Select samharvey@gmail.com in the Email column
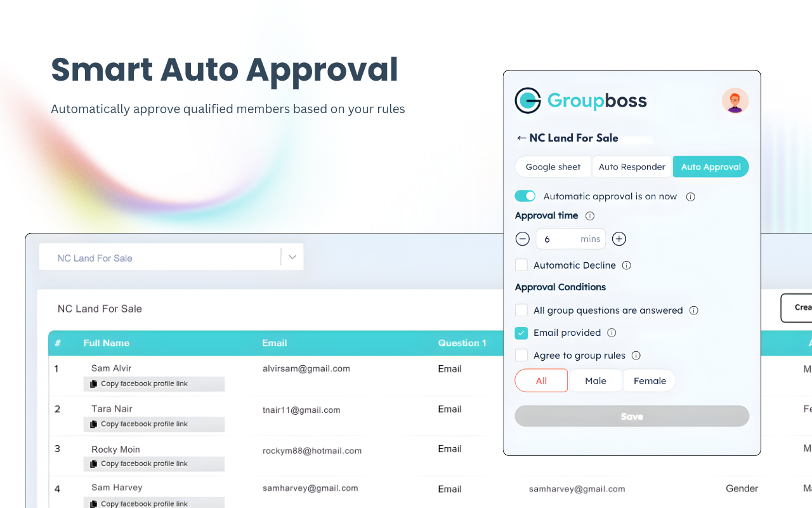The height and width of the screenshot is (508, 812). click(x=310, y=488)
